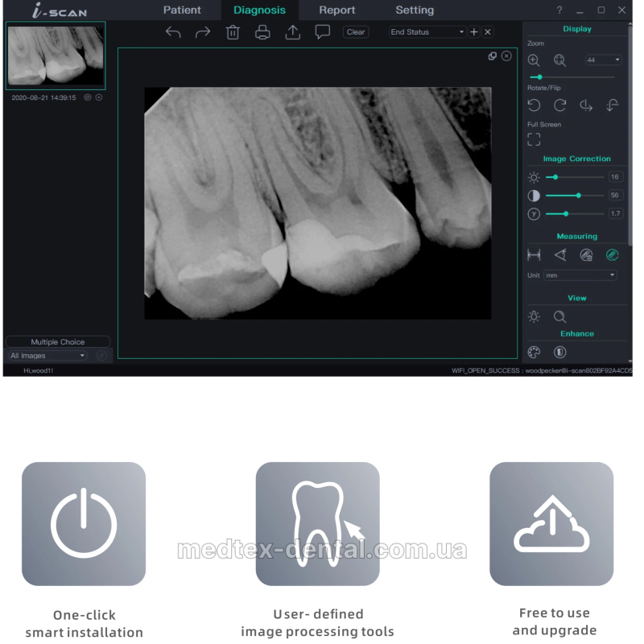
Task: Click the cloud upload upgrade tile
Action: pos(551,524)
